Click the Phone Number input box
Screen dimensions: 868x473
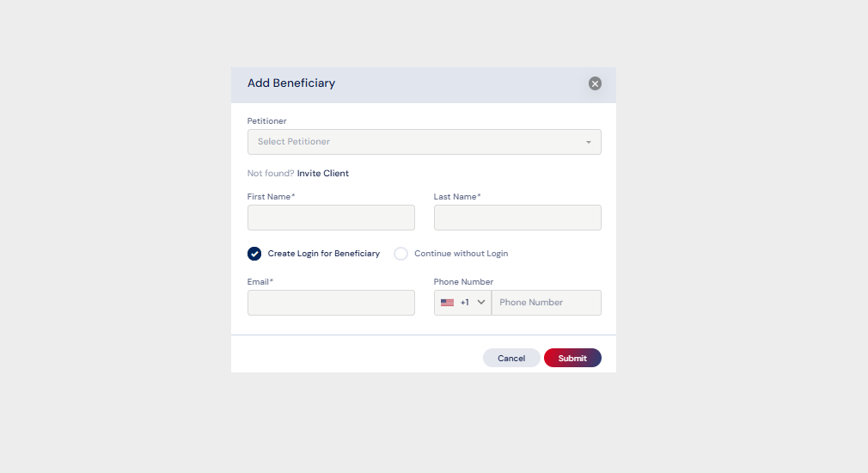[546, 303]
